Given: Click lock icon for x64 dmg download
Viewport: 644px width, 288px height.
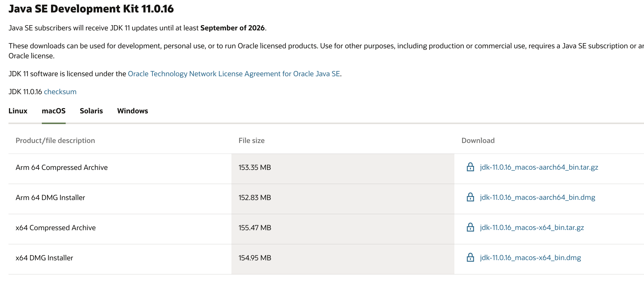Looking at the screenshot, I should (470, 257).
